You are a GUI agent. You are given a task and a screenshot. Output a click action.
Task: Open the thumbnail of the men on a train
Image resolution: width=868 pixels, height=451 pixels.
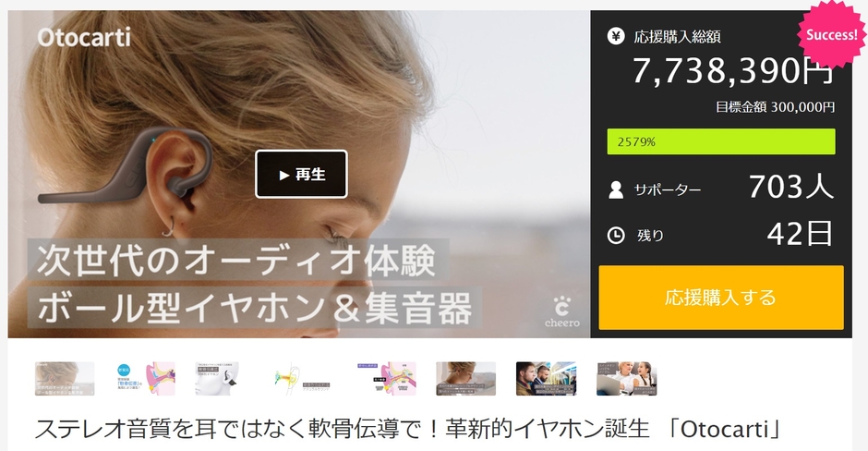(x=547, y=378)
